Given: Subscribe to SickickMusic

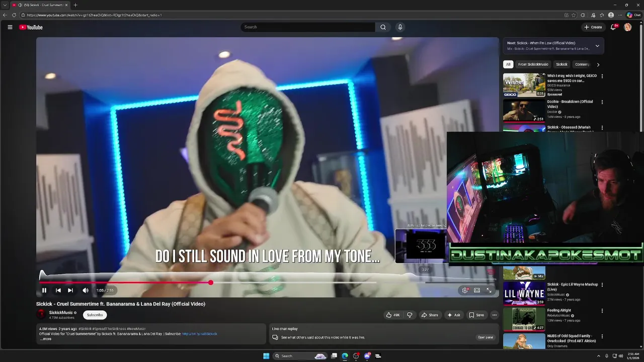Looking at the screenshot, I should 95,315.
